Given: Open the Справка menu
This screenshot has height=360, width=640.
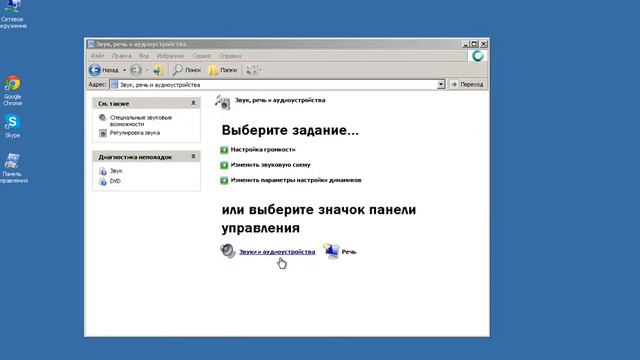Looking at the screenshot, I should tap(230, 56).
